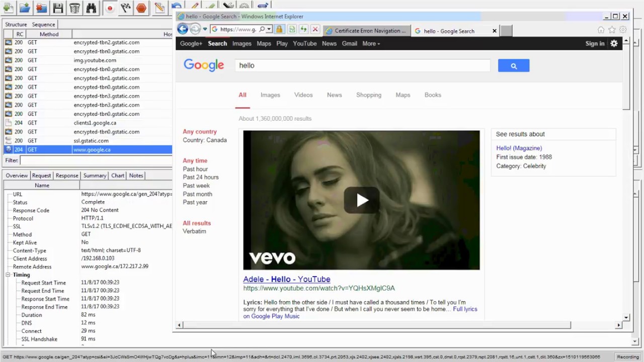Click the IE vertical scrollbar down arrow
Viewport: 644px width, 362px height.
[626, 317]
